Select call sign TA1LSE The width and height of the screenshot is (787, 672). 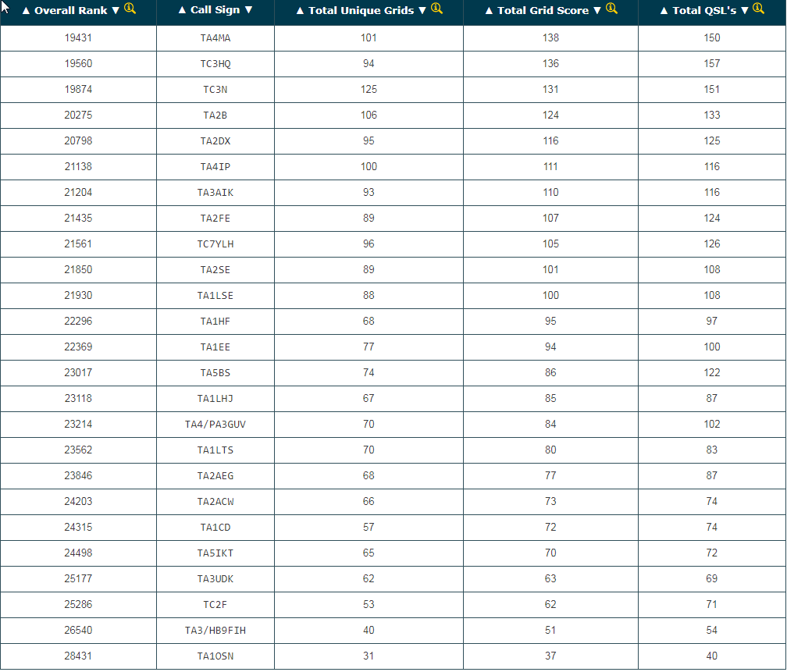coord(215,296)
